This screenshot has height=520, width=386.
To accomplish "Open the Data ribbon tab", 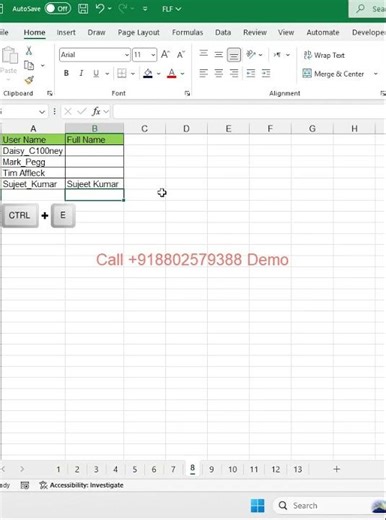I will [223, 32].
